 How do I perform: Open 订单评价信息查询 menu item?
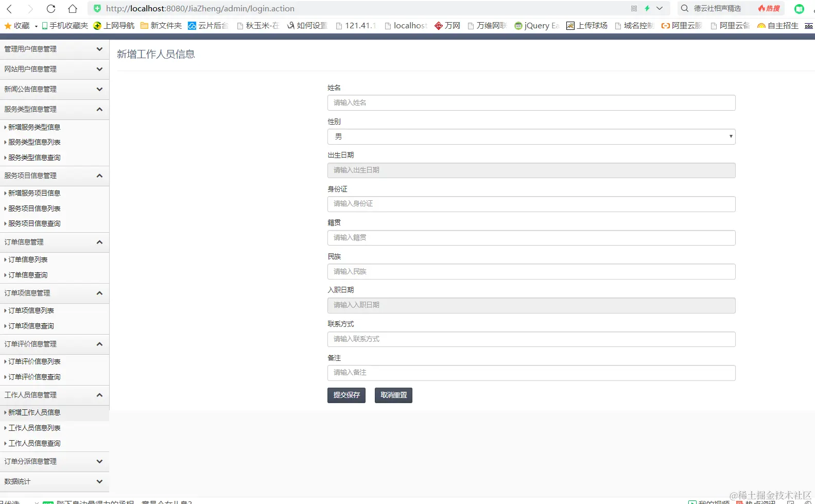(34, 377)
